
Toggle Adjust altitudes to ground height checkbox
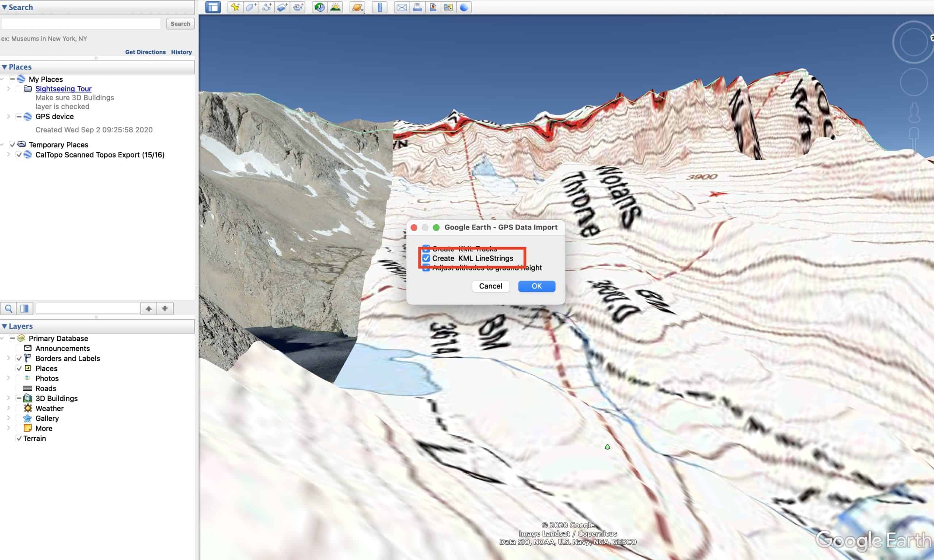coord(426,267)
